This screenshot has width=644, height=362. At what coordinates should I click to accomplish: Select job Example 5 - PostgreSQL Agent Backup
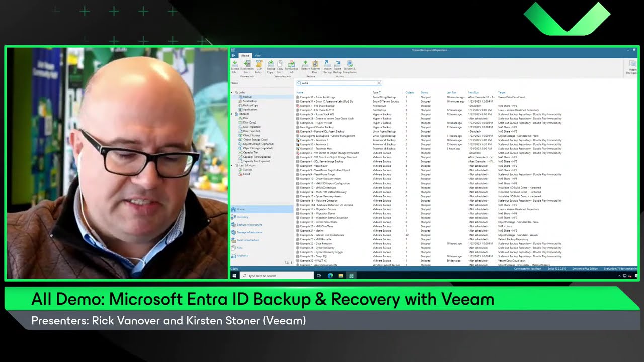(320, 131)
